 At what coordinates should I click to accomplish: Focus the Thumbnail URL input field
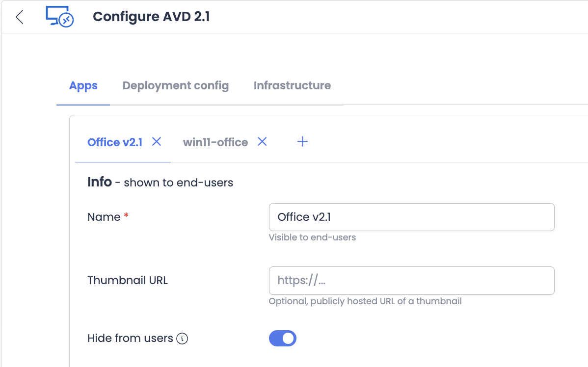point(411,281)
